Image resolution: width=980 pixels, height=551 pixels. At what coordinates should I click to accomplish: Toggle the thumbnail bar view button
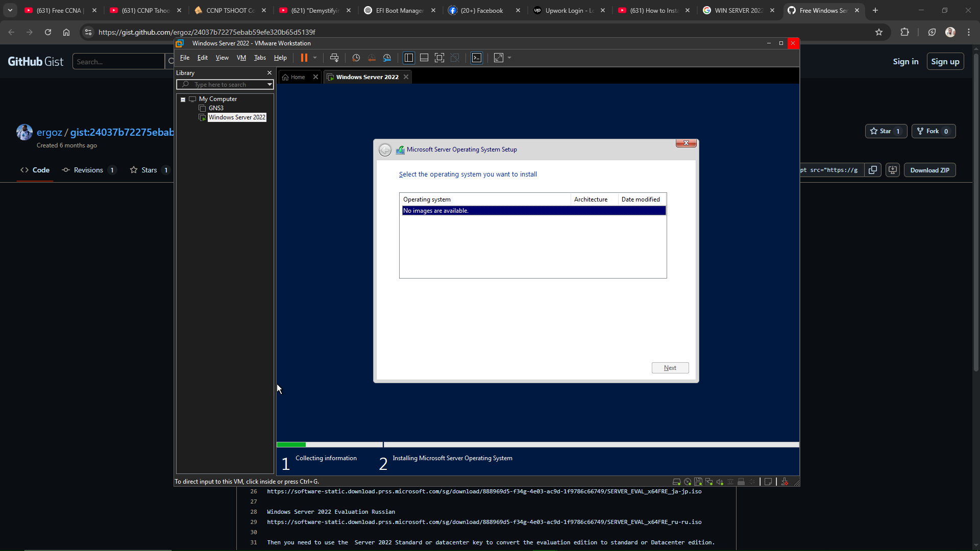coord(424,58)
